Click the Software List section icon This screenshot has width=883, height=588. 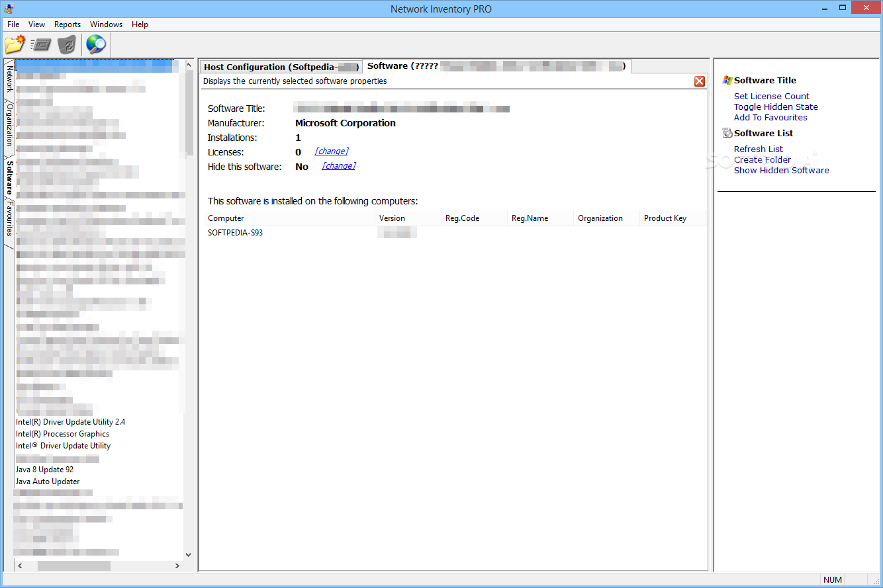[x=727, y=133]
